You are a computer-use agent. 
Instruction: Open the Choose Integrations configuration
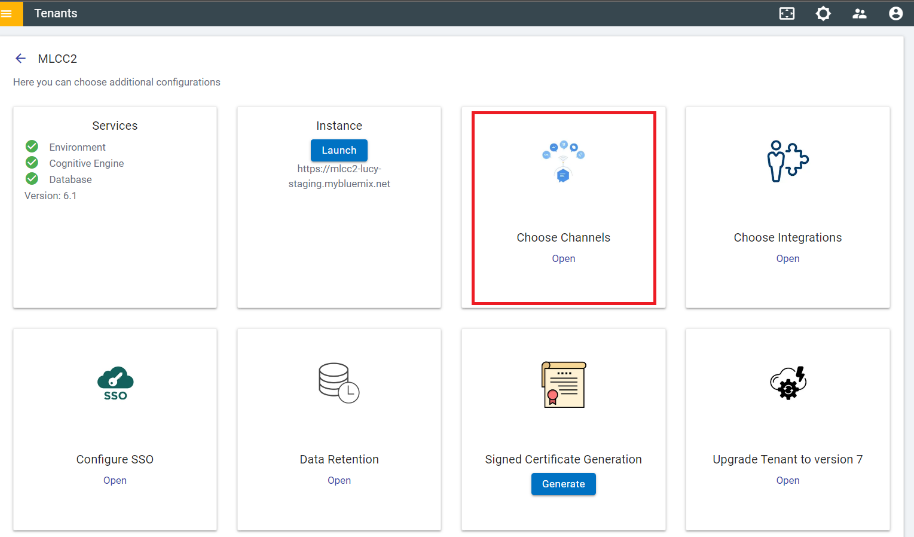pyautogui.click(x=788, y=258)
